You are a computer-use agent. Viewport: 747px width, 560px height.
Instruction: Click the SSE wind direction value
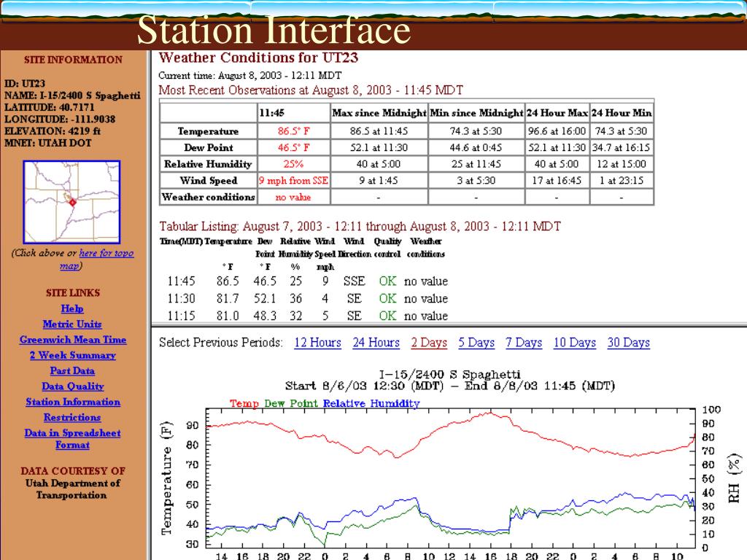355,281
